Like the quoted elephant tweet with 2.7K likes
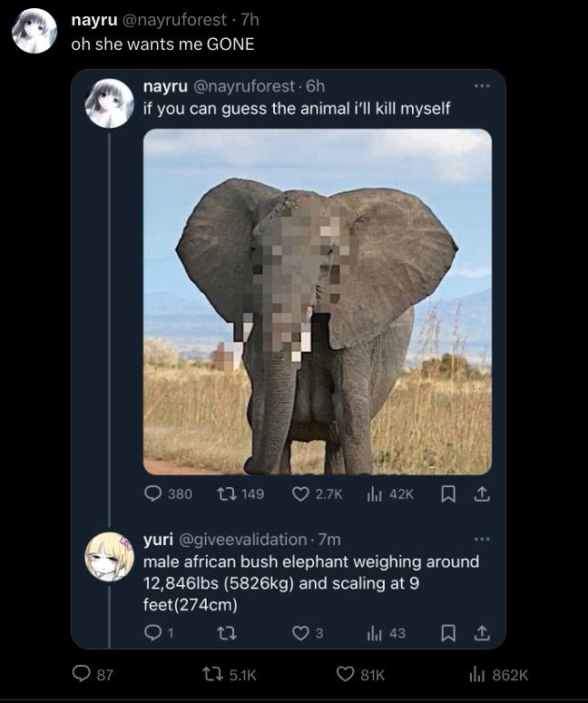 click(x=317, y=493)
